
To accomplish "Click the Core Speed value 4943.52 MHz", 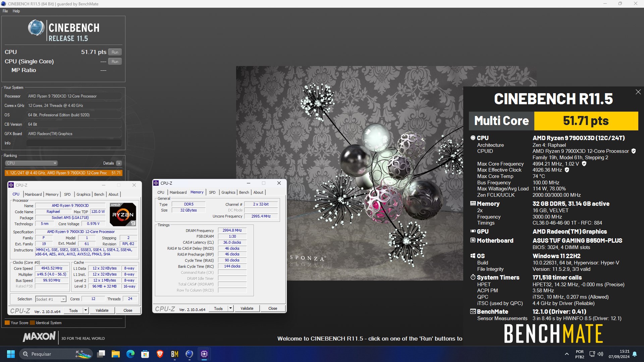I will pyautogui.click(x=52, y=268).
